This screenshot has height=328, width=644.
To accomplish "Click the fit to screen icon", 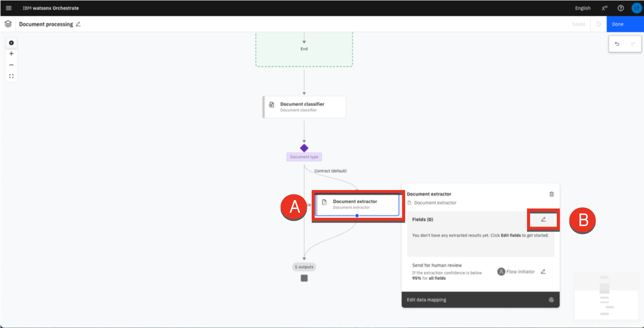I will coord(11,76).
